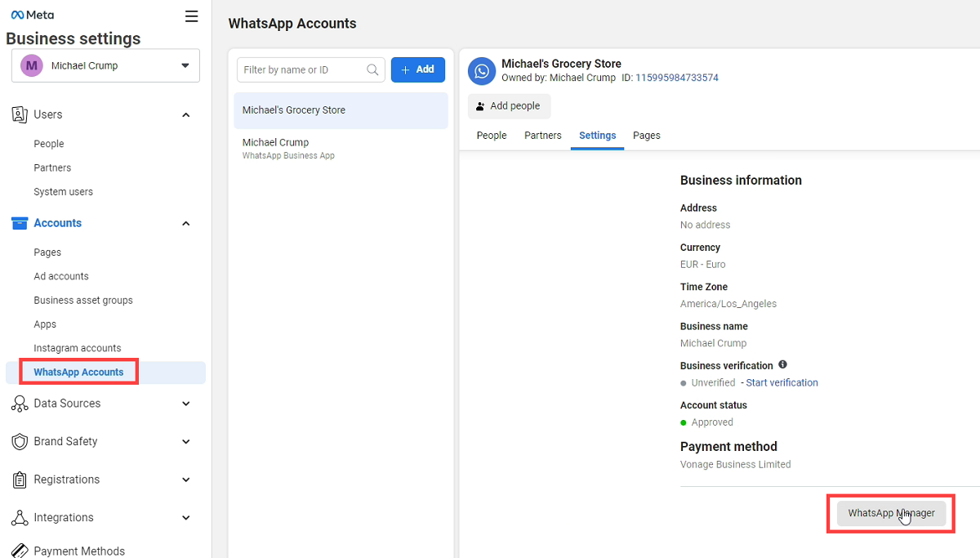Expand the Integrations chevron
980x558 pixels.
(185, 518)
